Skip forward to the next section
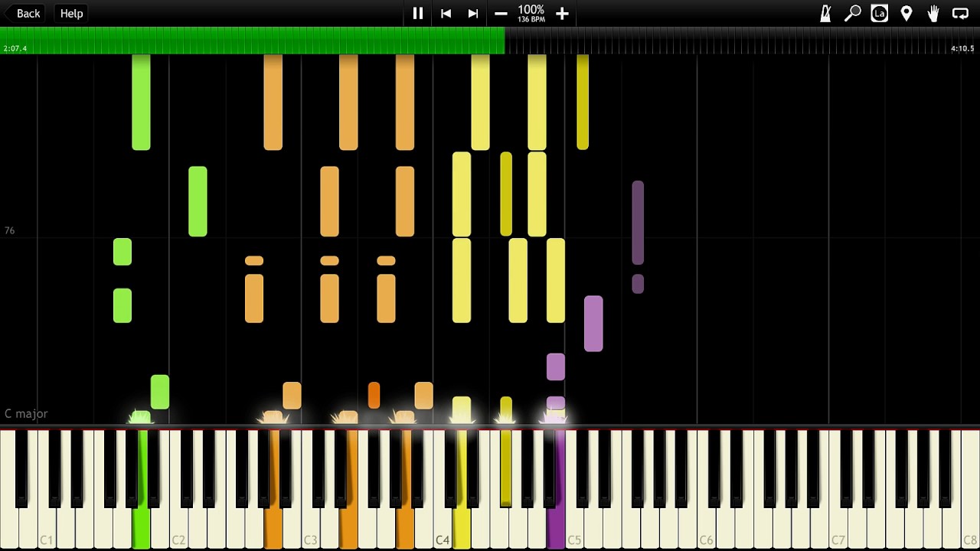980x551 pixels. 473,13
